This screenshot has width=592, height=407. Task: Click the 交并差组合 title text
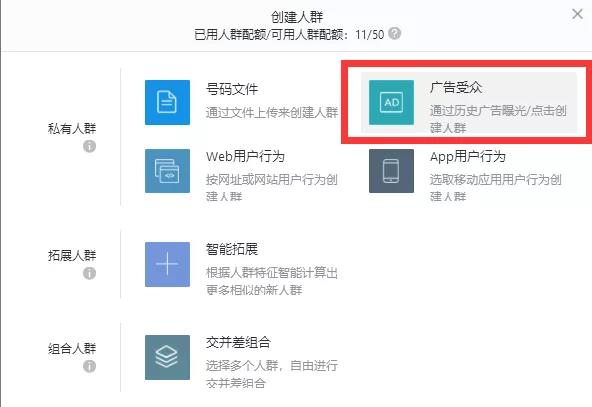238,342
